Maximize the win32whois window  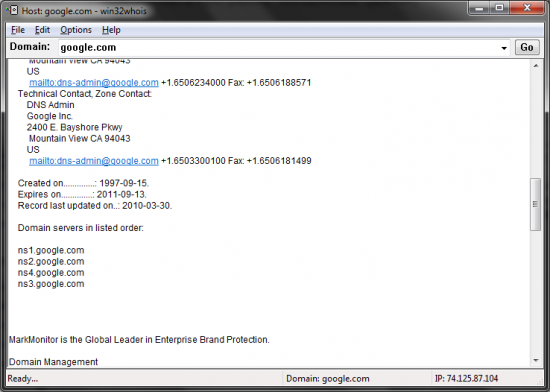coord(499,8)
